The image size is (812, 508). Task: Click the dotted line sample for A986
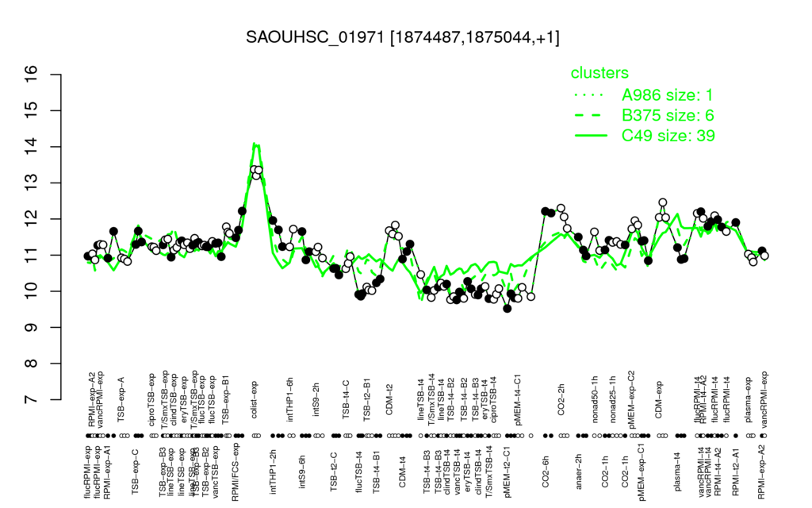[591, 95]
